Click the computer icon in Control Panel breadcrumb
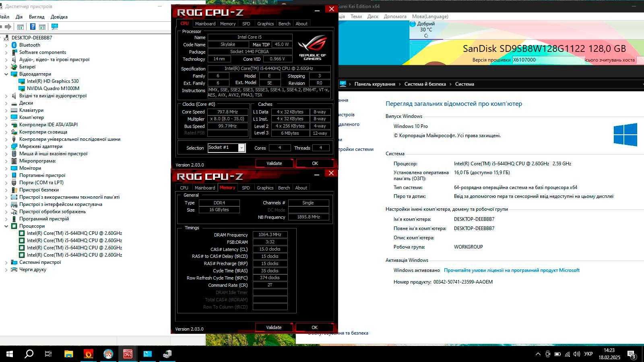Viewport: 644px width, 362px height. (343, 84)
